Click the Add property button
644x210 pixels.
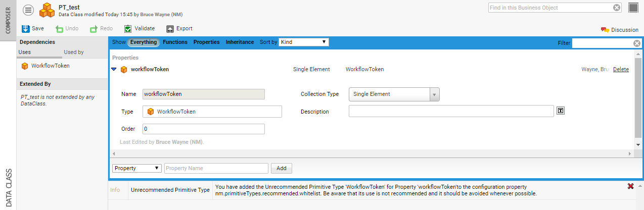(x=281, y=168)
